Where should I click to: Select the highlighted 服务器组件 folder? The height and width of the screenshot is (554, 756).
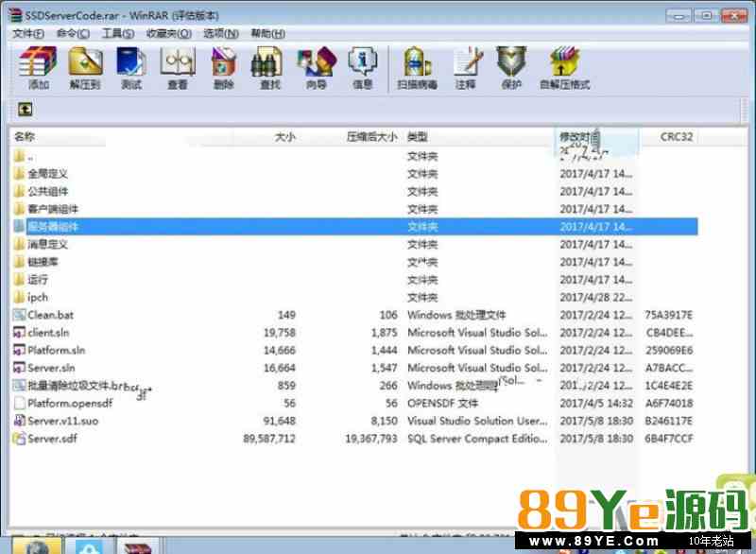[x=354, y=227]
